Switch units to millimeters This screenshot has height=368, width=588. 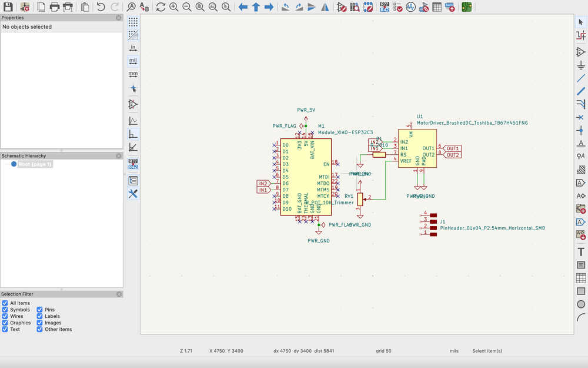[x=133, y=74]
